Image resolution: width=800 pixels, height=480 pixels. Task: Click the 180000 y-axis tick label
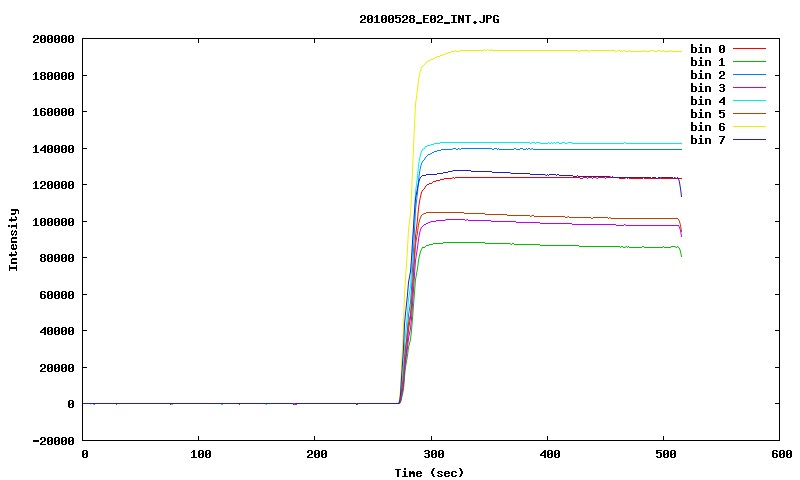click(53, 76)
